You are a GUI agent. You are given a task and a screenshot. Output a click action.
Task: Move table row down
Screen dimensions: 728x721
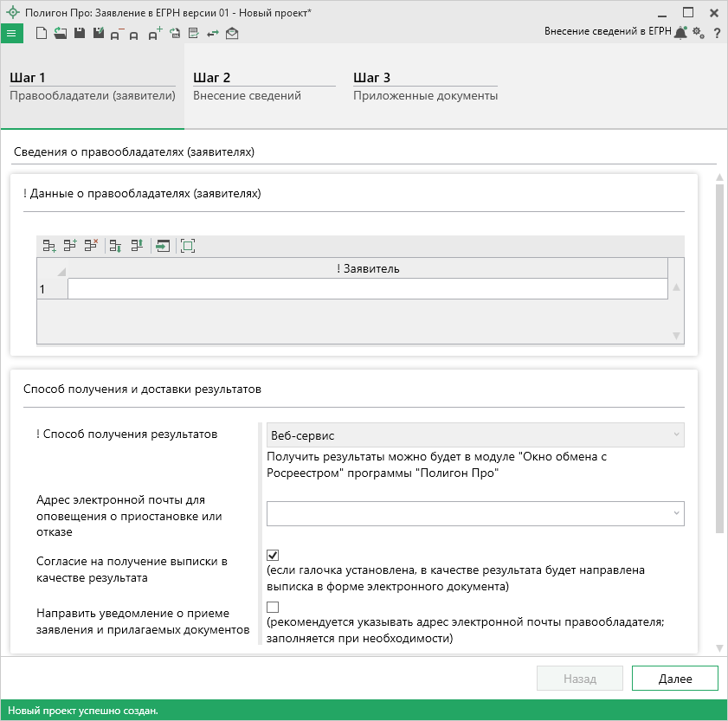coord(116,246)
